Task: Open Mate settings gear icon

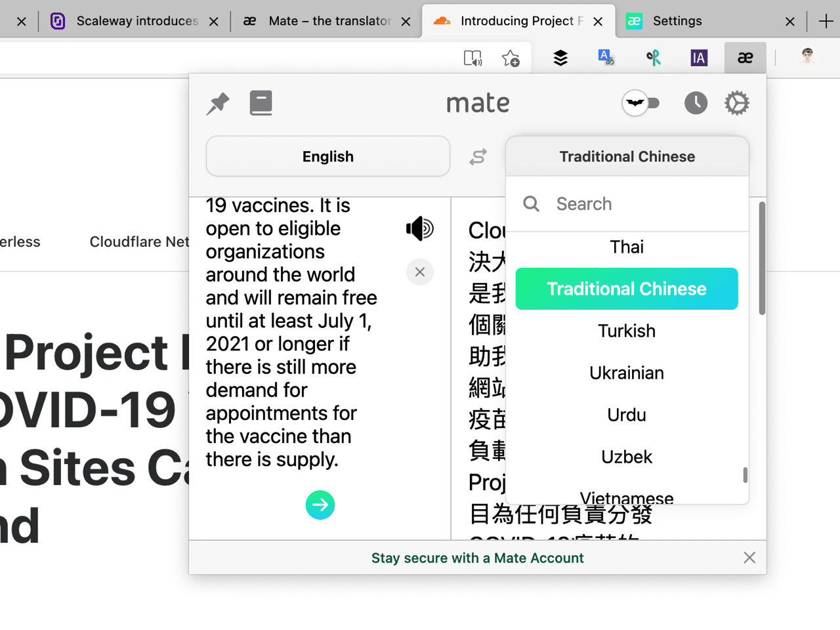Action: (736, 103)
